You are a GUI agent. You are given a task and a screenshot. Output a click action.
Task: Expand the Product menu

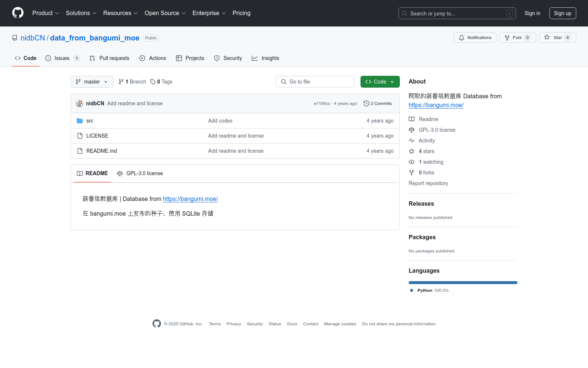(x=46, y=13)
